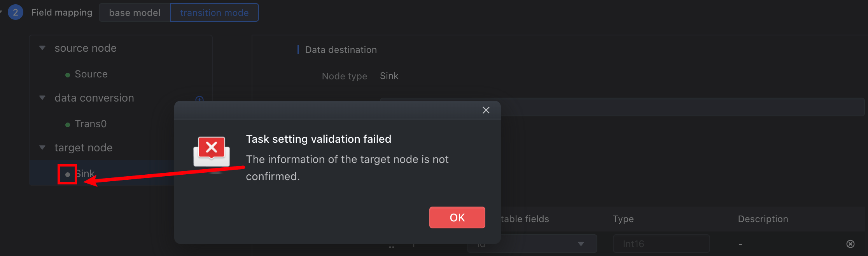Collapse the data conversion tree section
This screenshot has width=868, height=256.
42,98
